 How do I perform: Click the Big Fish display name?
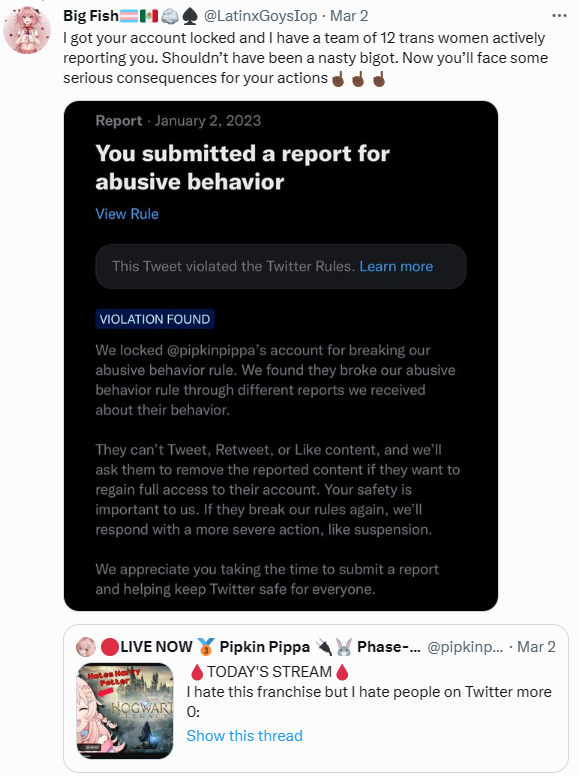tap(91, 16)
